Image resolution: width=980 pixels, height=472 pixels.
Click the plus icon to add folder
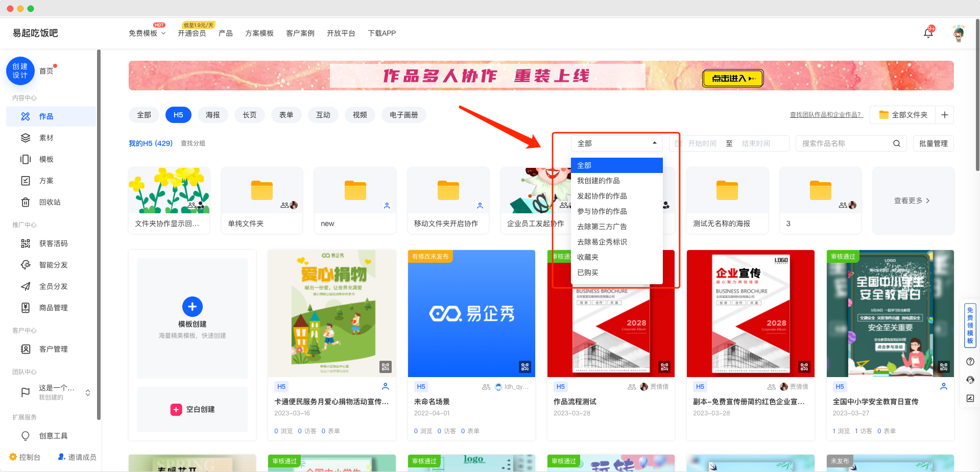tap(944, 115)
